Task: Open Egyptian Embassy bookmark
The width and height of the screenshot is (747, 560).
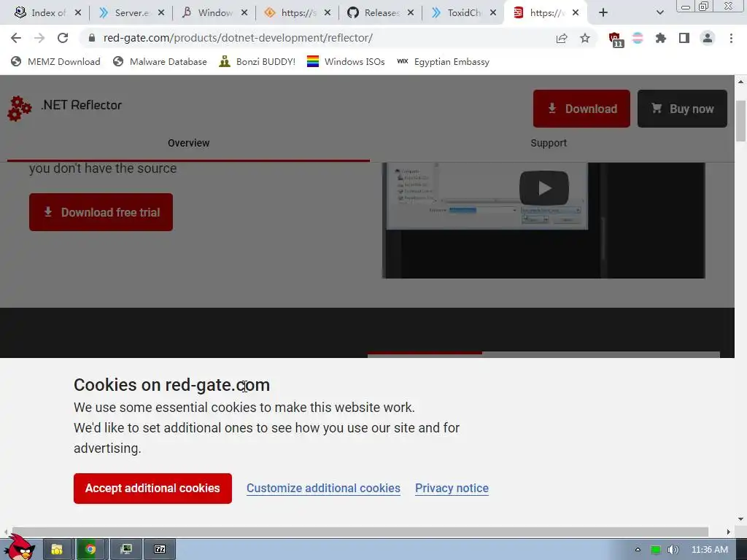Action: tap(443, 61)
